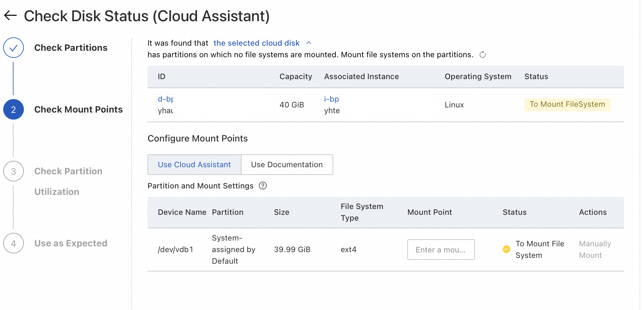Click the Configure Mount Points heading
This screenshot has width=644, height=310.
(x=197, y=138)
